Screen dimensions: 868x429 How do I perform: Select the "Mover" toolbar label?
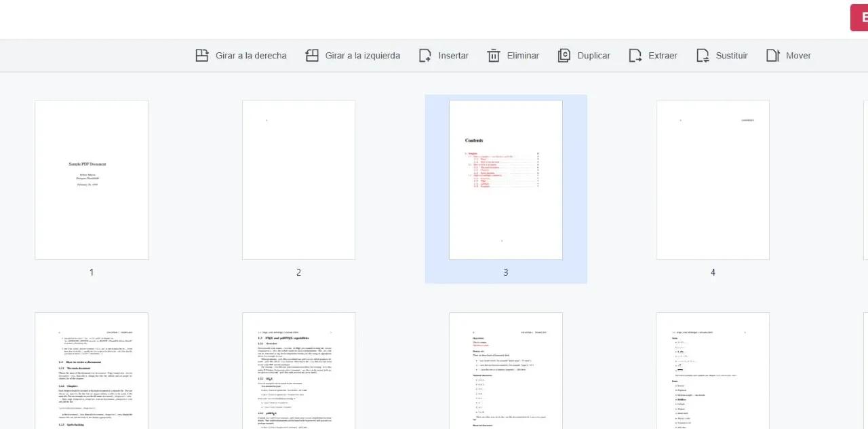pyautogui.click(x=798, y=56)
